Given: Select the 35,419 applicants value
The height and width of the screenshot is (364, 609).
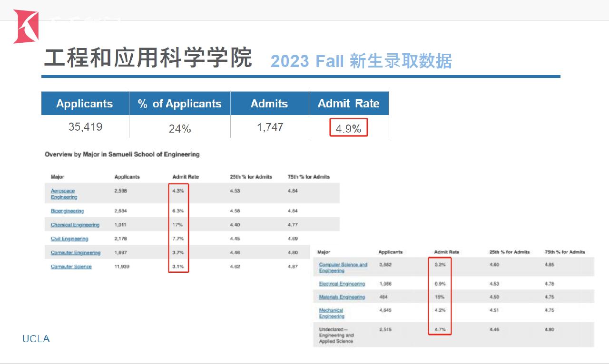Looking at the screenshot, I should (85, 127).
